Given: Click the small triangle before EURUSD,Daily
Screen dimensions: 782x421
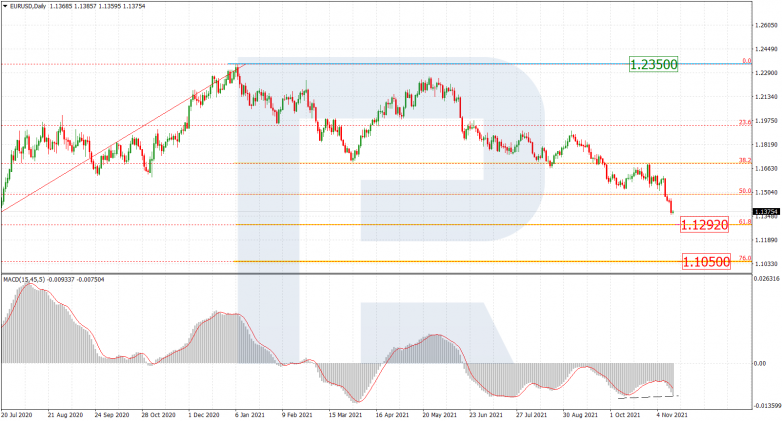Looking at the screenshot, I should 5,6.
